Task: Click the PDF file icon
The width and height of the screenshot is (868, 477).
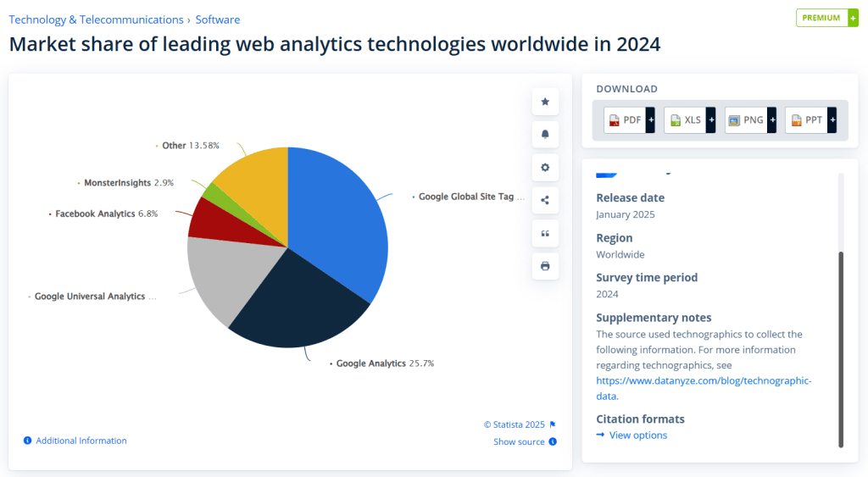Action: click(x=614, y=120)
